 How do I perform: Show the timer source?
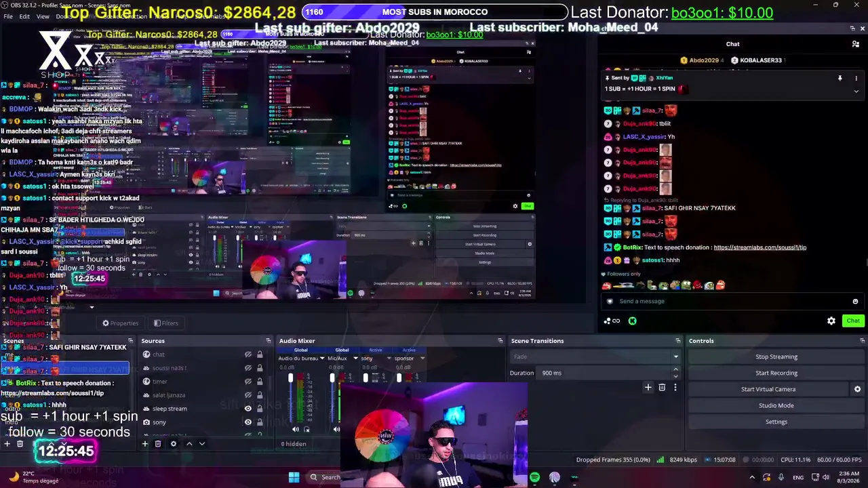[x=248, y=382]
